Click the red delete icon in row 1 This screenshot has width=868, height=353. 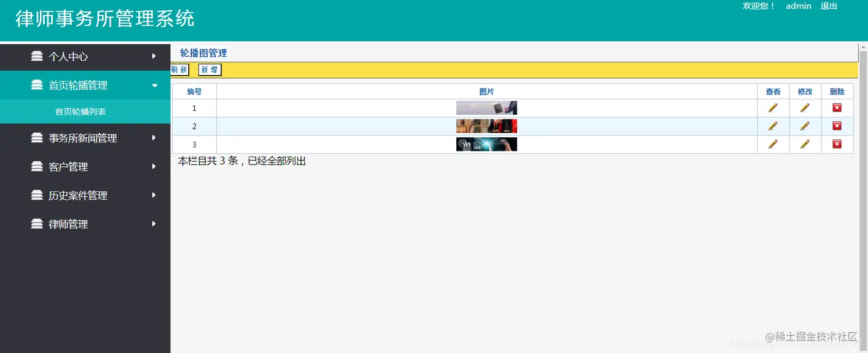click(837, 108)
